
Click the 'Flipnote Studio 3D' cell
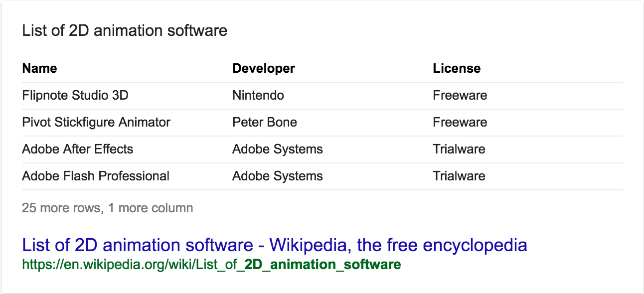pyautogui.click(x=75, y=95)
